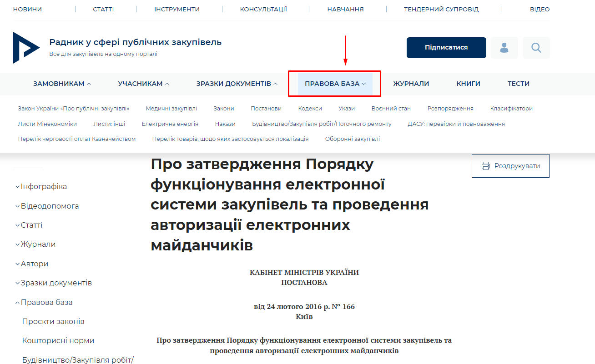595x364 pixels.
Task: Click the site logo icon
Action: pos(26,48)
